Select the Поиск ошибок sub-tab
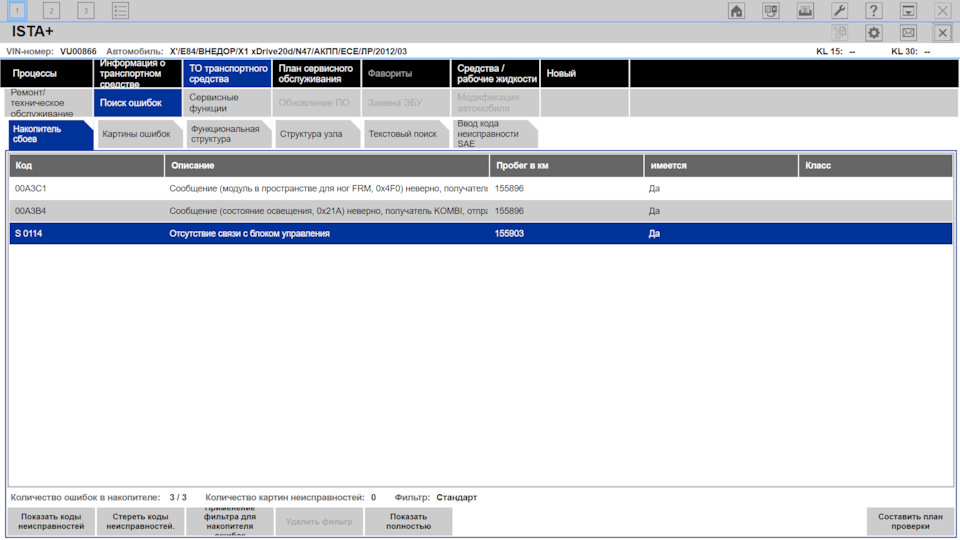The width and height of the screenshot is (960, 540). tap(137, 103)
